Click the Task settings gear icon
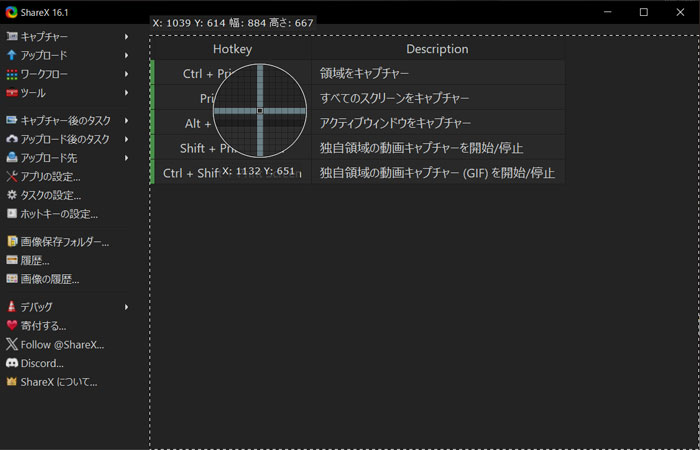 [12, 195]
